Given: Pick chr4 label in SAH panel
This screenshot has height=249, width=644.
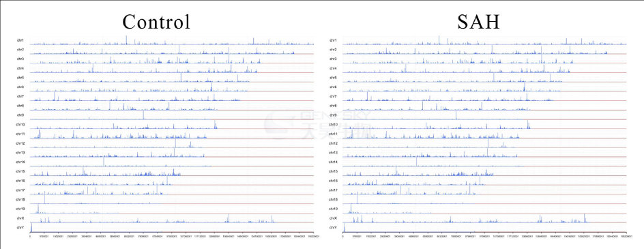Looking at the screenshot, I should point(333,68).
